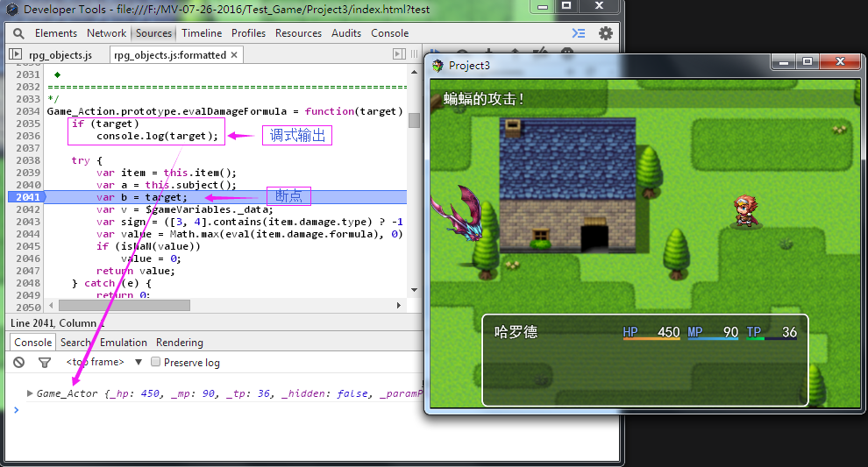Select the rpg_objects.js:formatted file tab

coord(170,55)
